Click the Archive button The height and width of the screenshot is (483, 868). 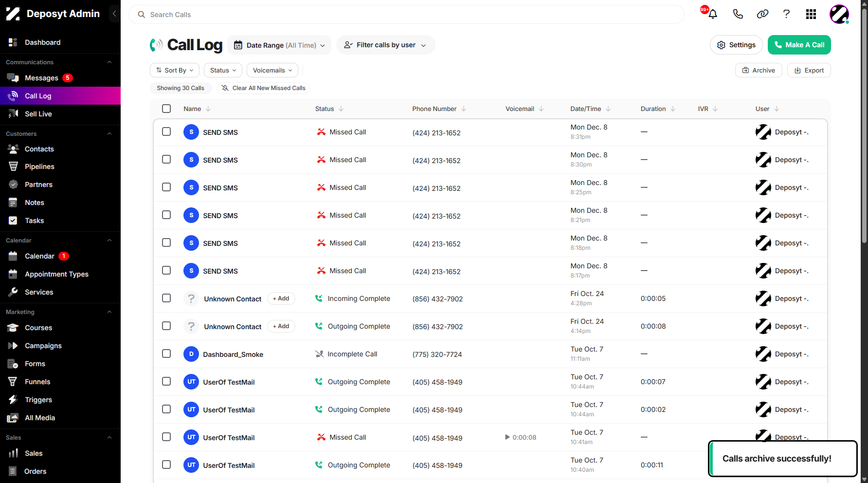point(759,70)
